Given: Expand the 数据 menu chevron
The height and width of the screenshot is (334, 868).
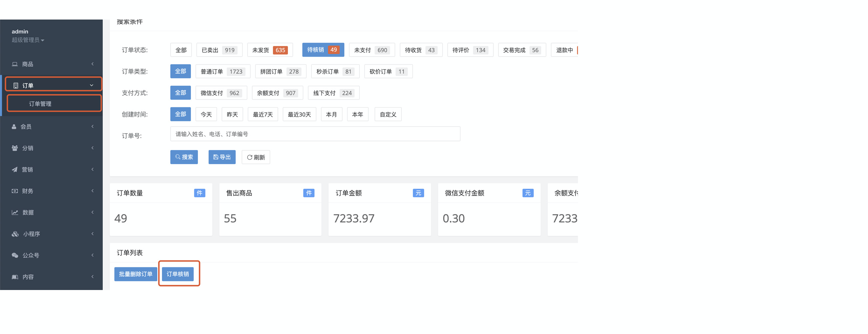Looking at the screenshot, I should (92, 212).
